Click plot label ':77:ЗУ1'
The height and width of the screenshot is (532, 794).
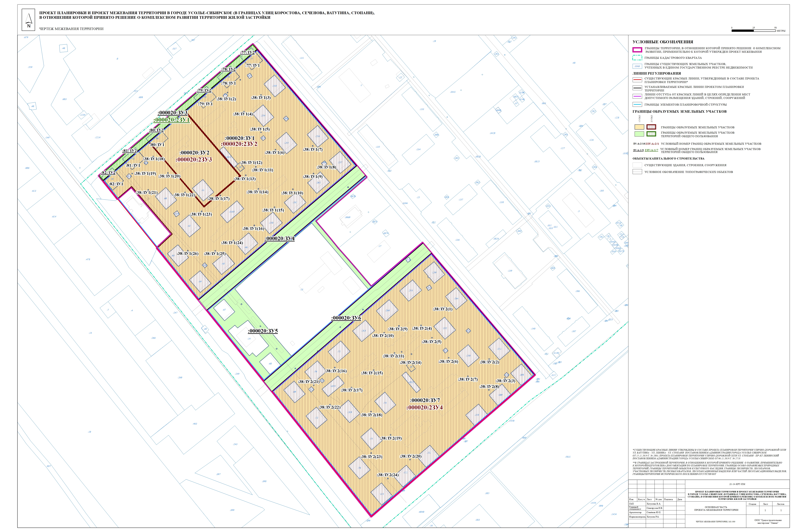pyautogui.click(x=253, y=65)
